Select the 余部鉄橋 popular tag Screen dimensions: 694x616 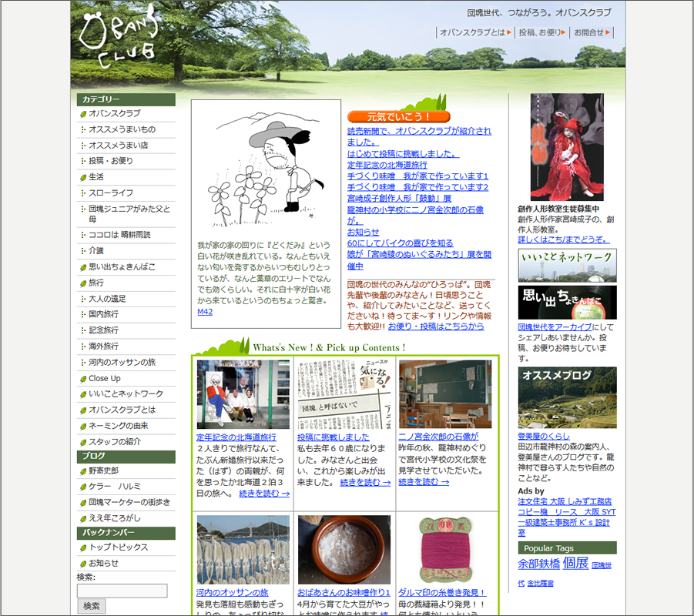[538, 564]
